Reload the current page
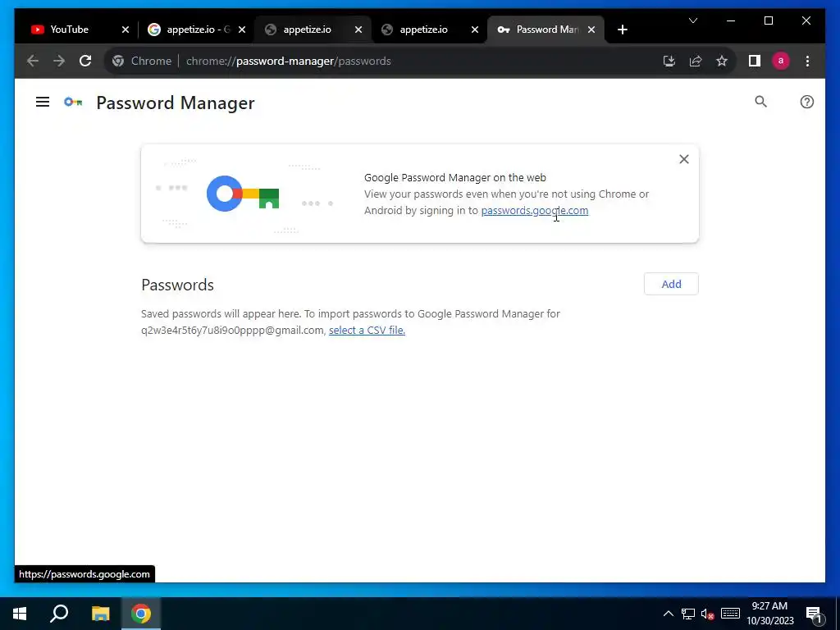840x630 pixels. pyautogui.click(x=85, y=61)
